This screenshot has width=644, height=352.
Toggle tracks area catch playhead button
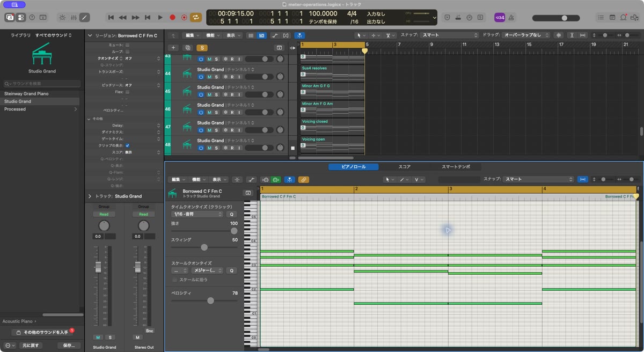(299, 35)
